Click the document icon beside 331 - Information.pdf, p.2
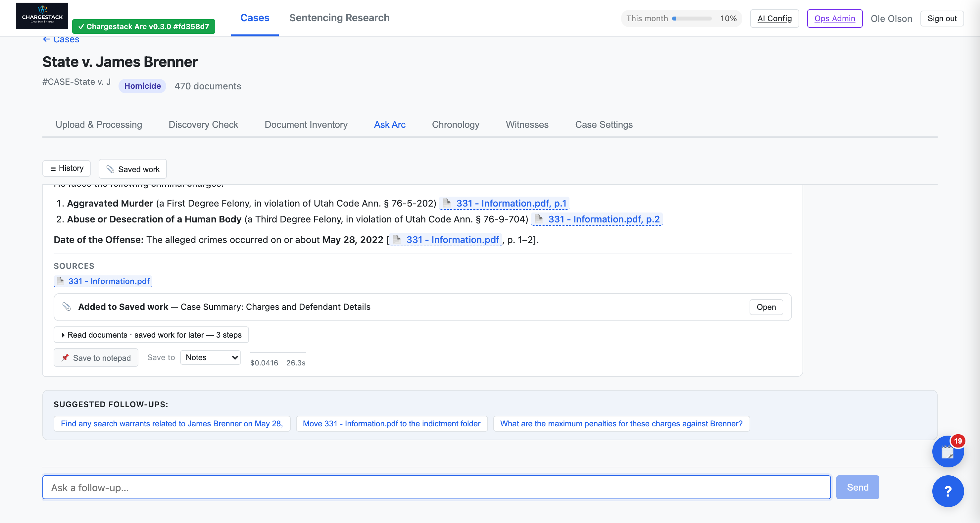This screenshot has height=523, width=980. (x=539, y=219)
